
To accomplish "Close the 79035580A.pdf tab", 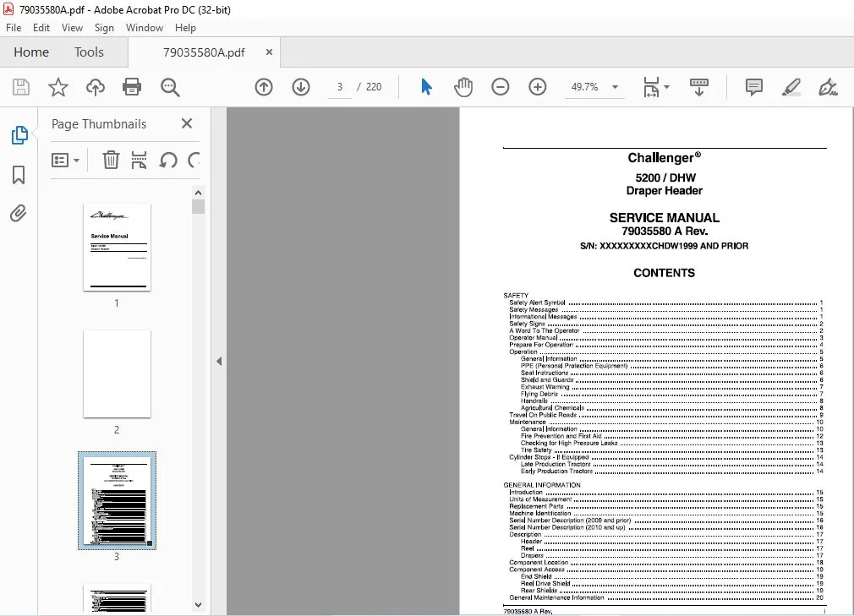I will 269,52.
